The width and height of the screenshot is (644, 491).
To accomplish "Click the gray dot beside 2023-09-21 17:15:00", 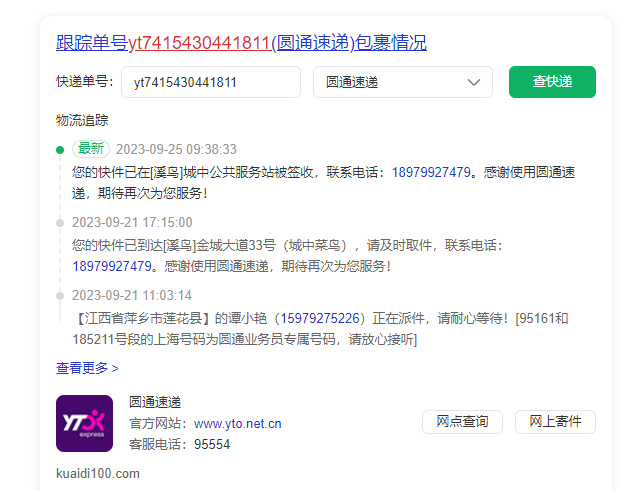I will click(x=60, y=222).
